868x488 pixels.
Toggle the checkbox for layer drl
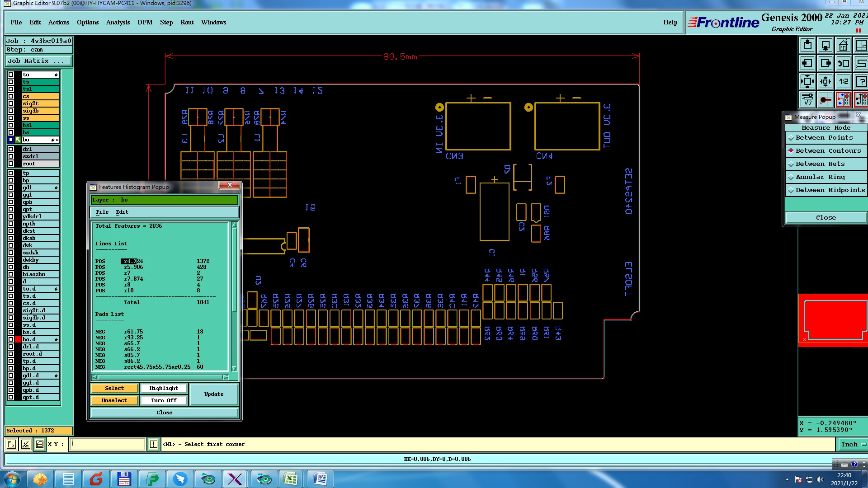[11, 149]
